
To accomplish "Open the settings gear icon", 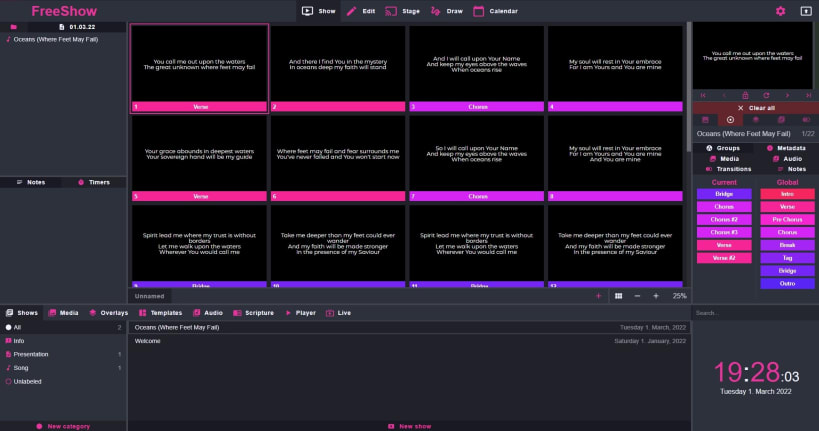I will pyautogui.click(x=780, y=11).
